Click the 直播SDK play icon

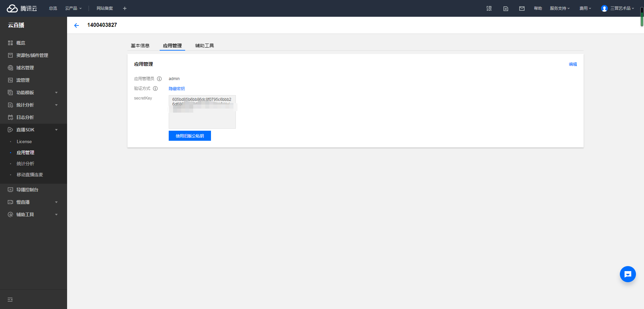pos(10,130)
